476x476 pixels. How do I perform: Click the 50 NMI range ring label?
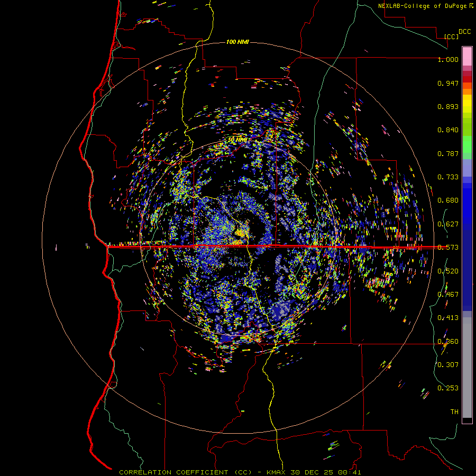click(x=237, y=140)
